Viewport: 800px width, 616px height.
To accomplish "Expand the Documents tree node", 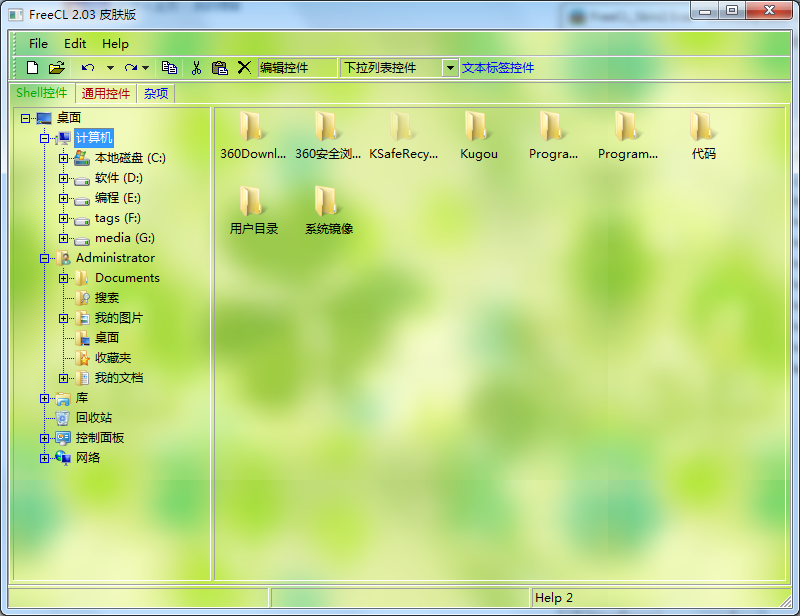I will click(x=63, y=278).
